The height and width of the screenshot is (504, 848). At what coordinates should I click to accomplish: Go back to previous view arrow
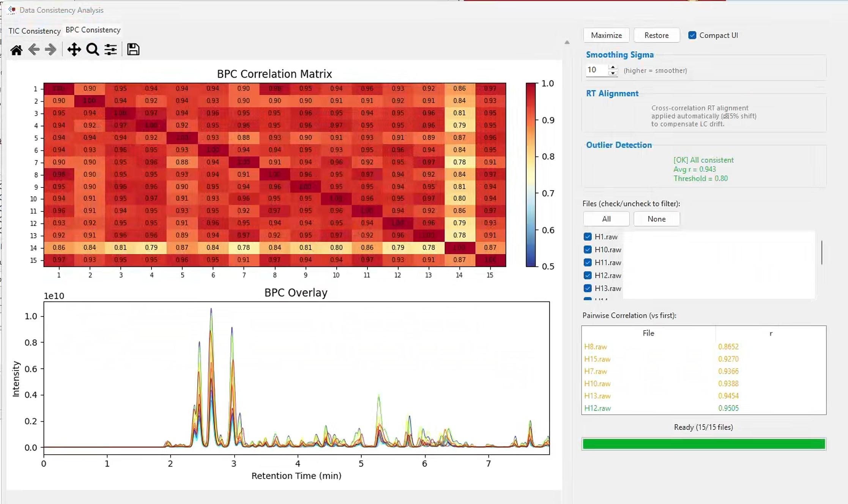(x=34, y=49)
